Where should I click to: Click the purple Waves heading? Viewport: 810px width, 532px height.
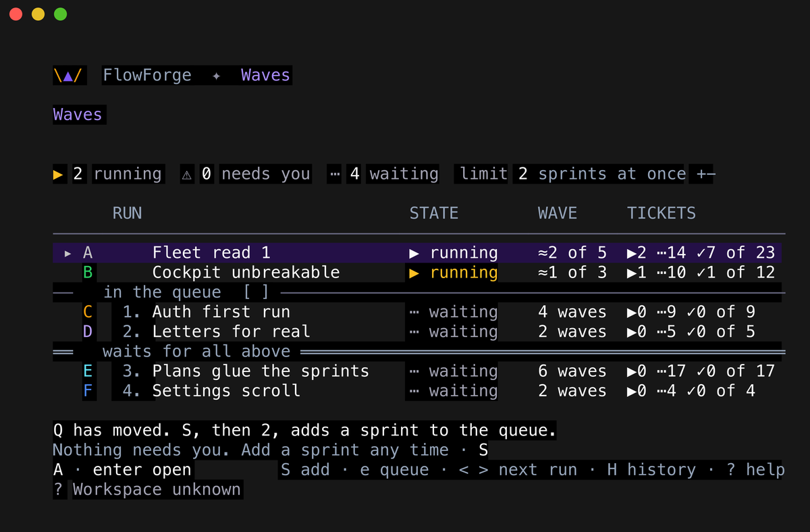(x=78, y=115)
